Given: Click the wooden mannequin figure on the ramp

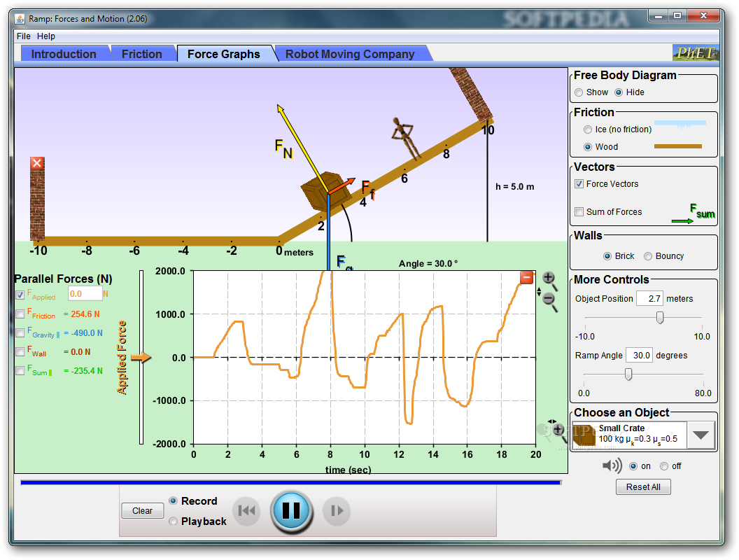Looking at the screenshot, I should coord(406,138).
